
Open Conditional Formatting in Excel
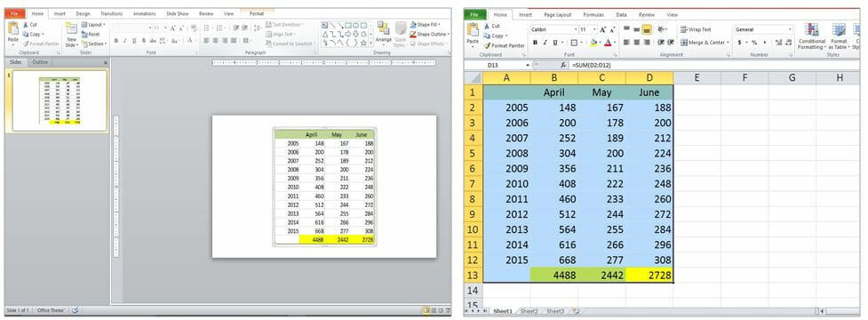tap(812, 36)
